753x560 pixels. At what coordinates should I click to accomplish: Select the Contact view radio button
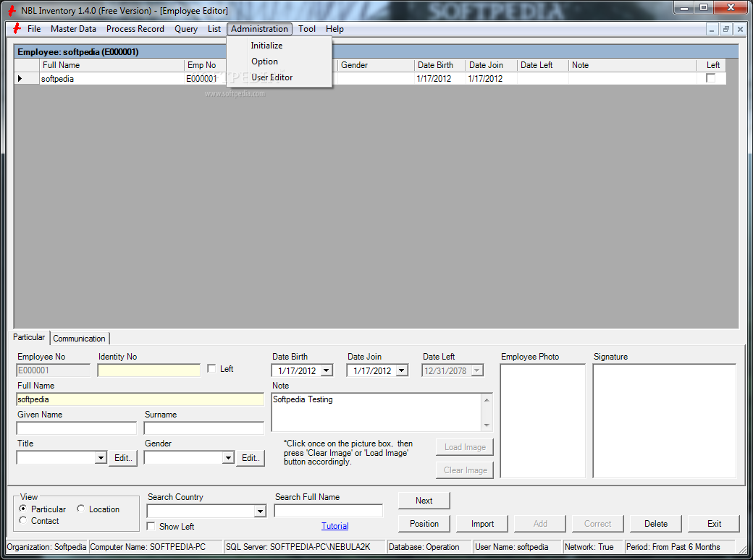(22, 521)
